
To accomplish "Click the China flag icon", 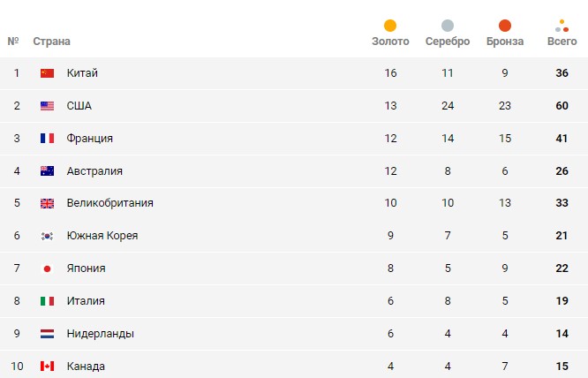I will [x=48, y=73].
